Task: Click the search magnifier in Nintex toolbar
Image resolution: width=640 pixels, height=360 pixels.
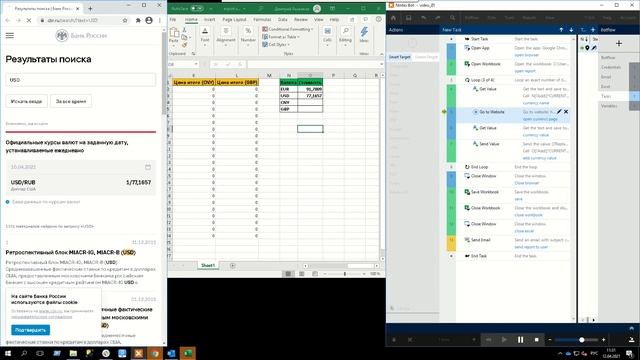Action: (452, 18)
